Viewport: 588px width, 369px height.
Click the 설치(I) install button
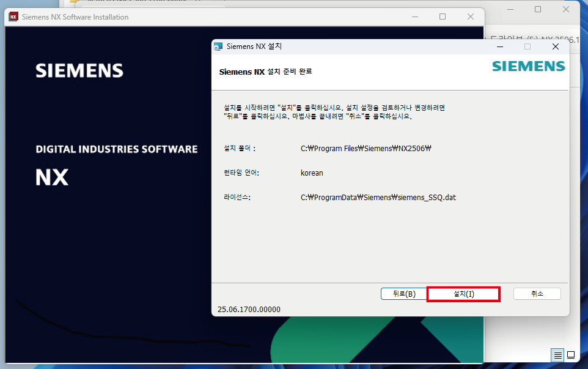click(463, 294)
